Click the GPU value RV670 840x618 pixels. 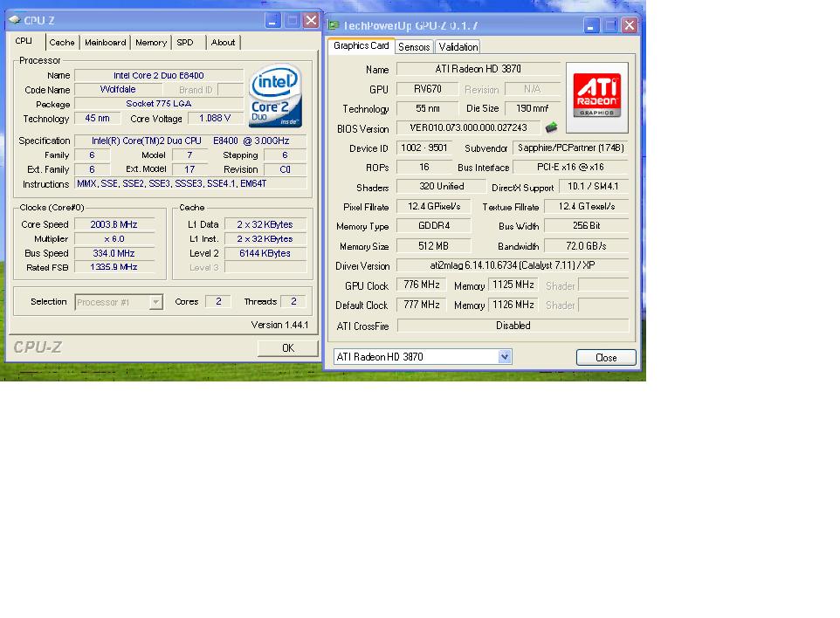(x=428, y=89)
